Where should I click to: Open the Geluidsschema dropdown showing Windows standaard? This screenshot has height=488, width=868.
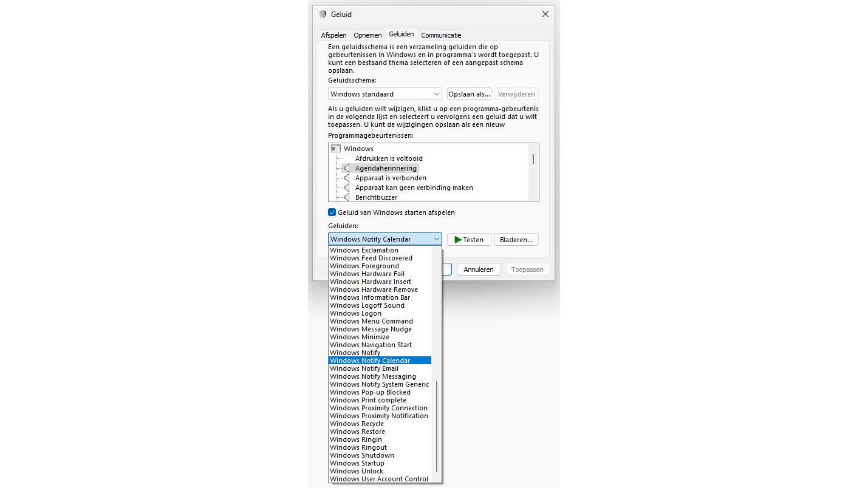[384, 94]
